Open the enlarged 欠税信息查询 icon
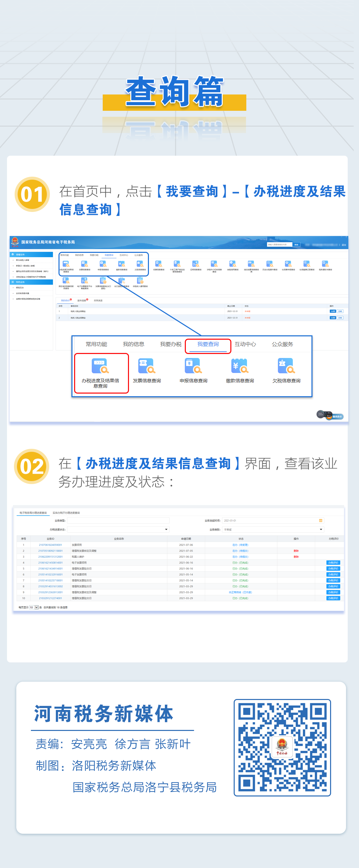 [286, 366]
